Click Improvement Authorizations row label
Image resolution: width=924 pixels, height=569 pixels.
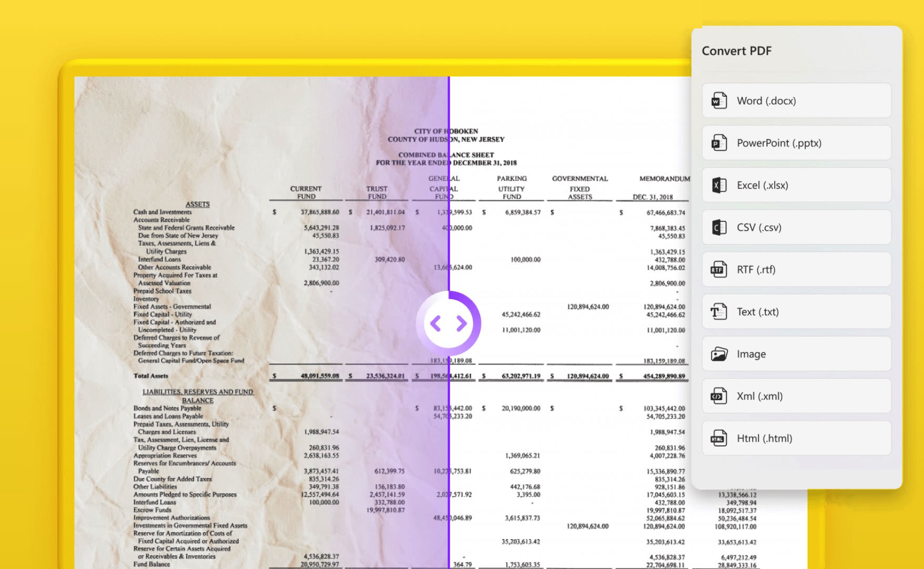171,517
